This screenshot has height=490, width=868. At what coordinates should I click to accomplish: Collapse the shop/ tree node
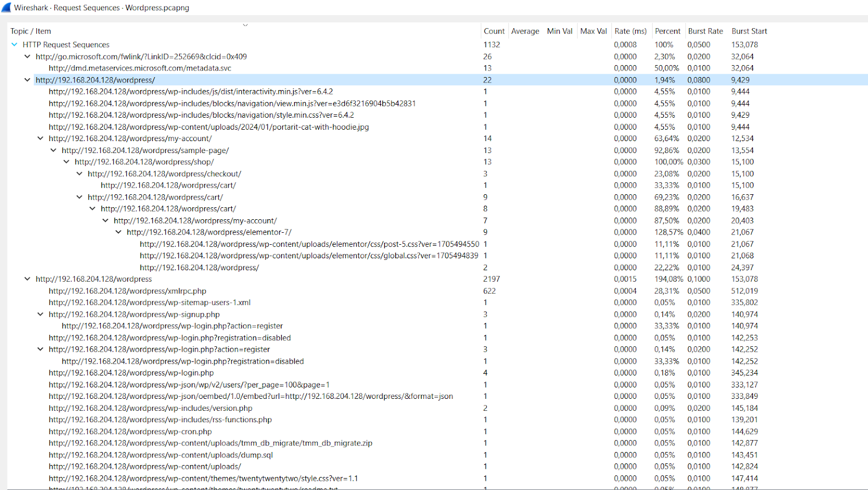tap(66, 162)
